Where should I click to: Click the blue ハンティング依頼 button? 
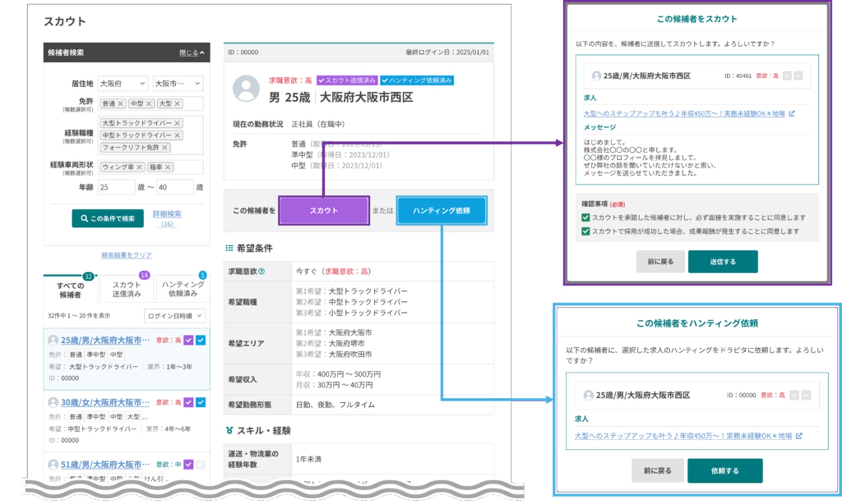pos(441,211)
